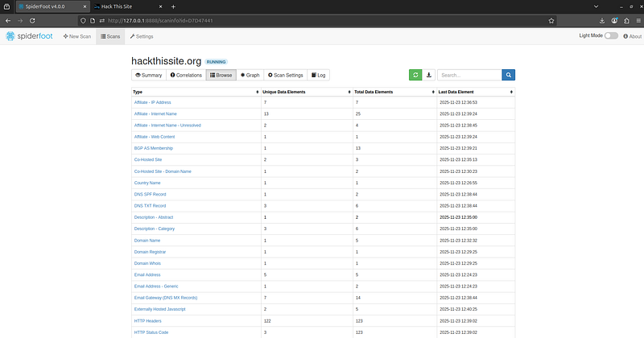Click the SpiderFoot logo

coord(29,36)
